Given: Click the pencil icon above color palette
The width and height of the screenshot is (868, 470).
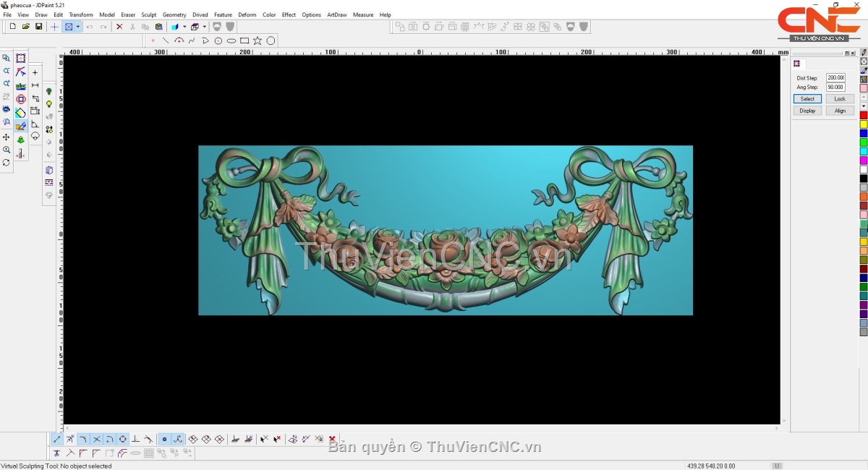Looking at the screenshot, I should pos(864,52).
